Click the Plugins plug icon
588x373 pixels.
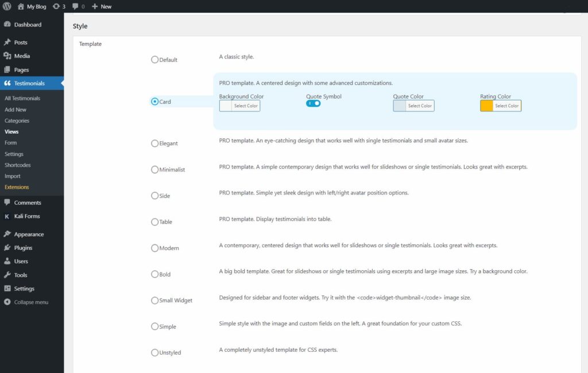[x=7, y=248]
